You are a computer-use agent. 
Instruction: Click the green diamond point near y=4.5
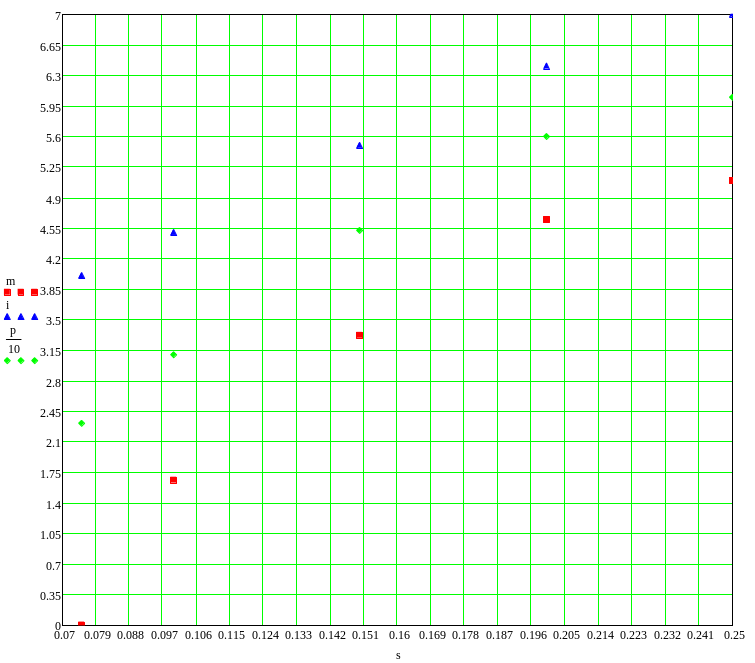tap(359, 231)
